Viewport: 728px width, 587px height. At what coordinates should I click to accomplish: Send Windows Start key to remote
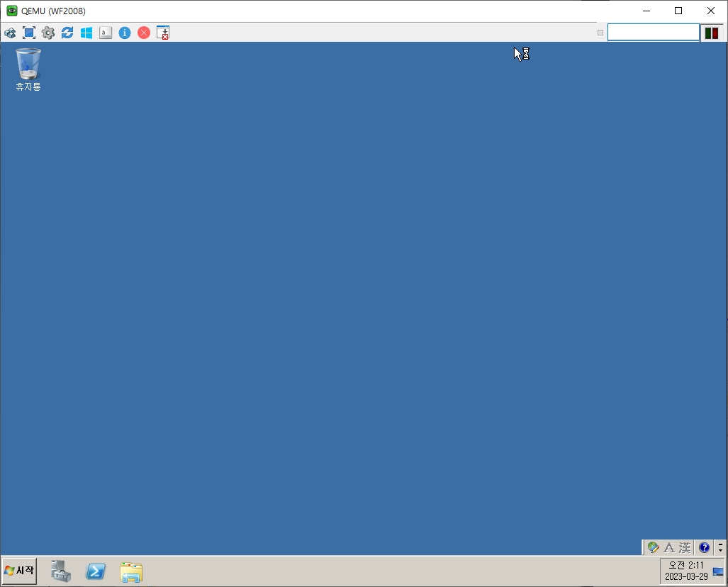click(x=86, y=33)
